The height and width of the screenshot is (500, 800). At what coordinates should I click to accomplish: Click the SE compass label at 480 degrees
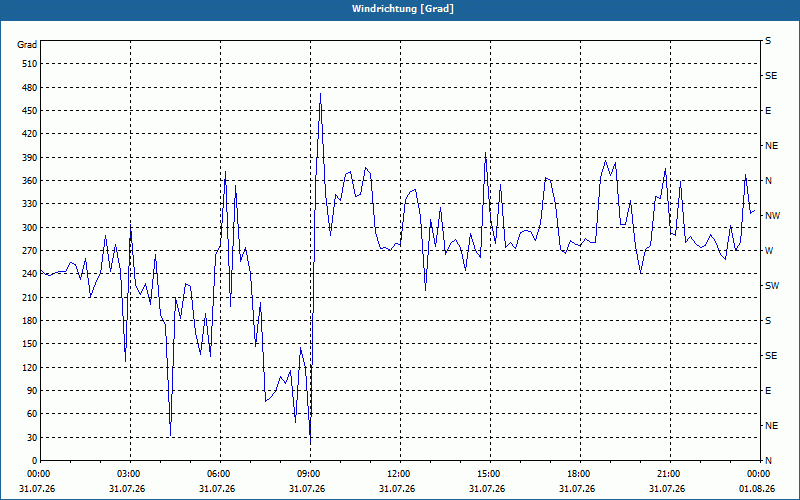[x=771, y=76]
